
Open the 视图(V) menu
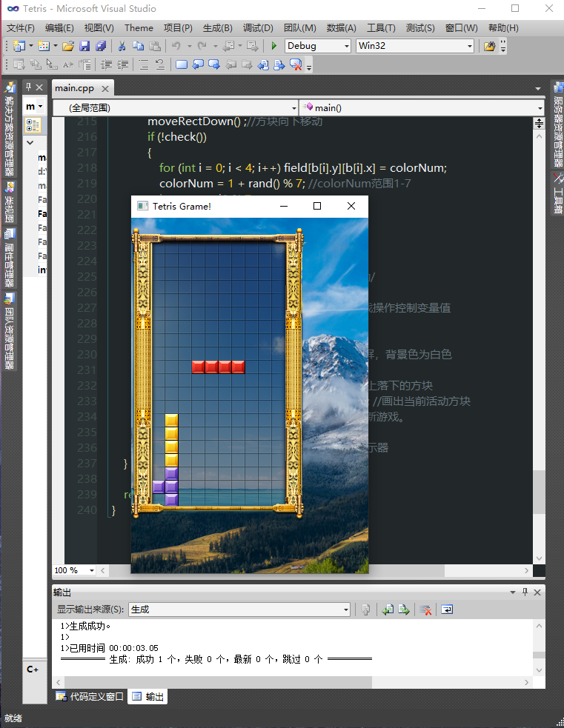tap(99, 28)
